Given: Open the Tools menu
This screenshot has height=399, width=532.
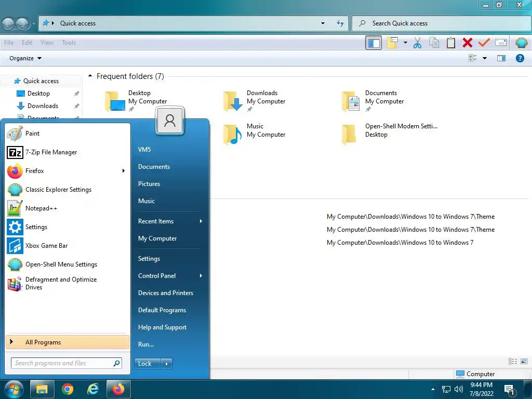Looking at the screenshot, I should click(69, 43).
